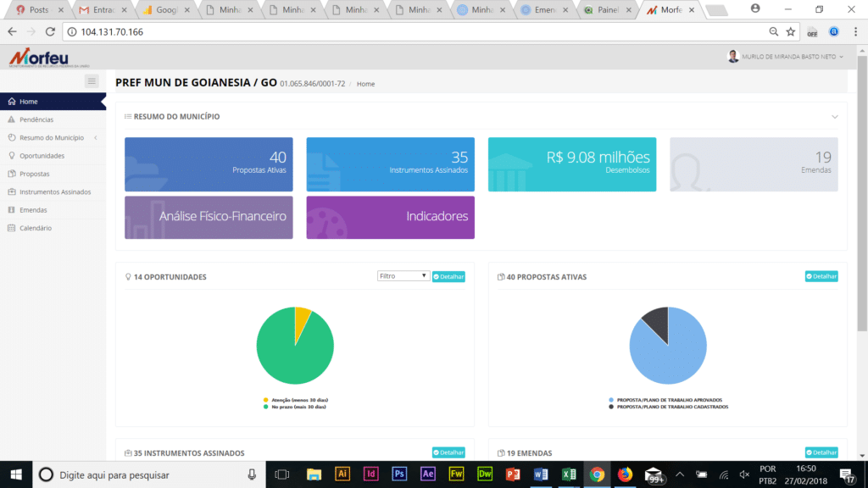Click the browser address bar
The height and width of the screenshot is (488, 868).
[x=415, y=31]
